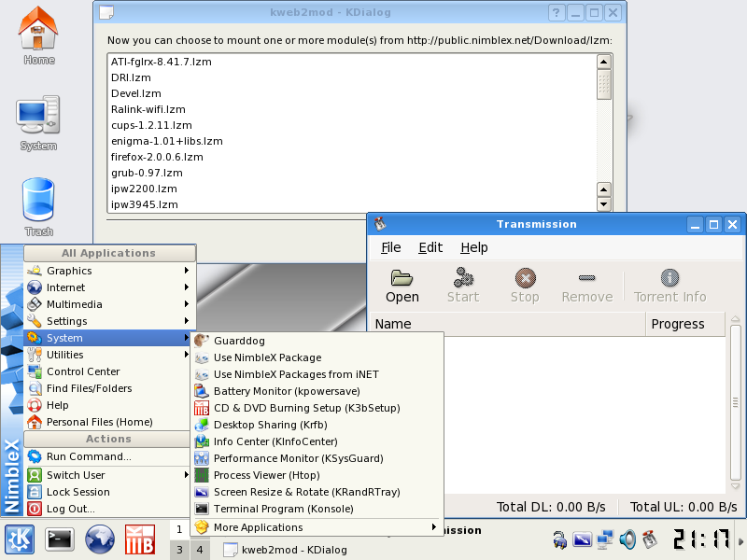
Task: Click the network monitor tray icon
Action: [x=605, y=539]
